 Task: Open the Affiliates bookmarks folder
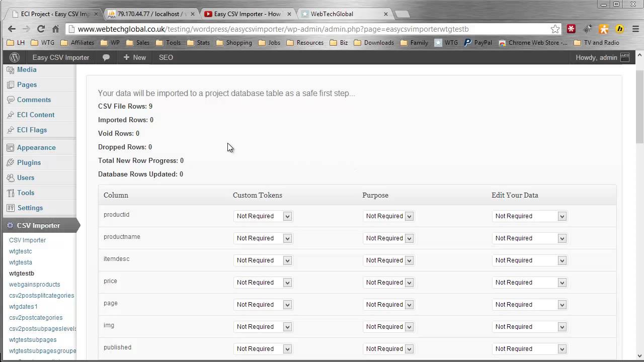77,43
